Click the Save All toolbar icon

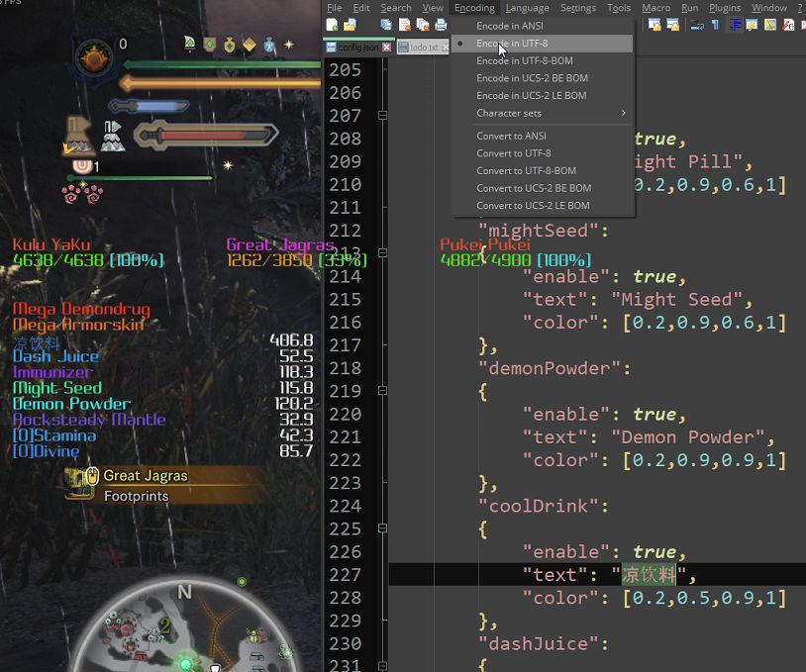coord(386,25)
